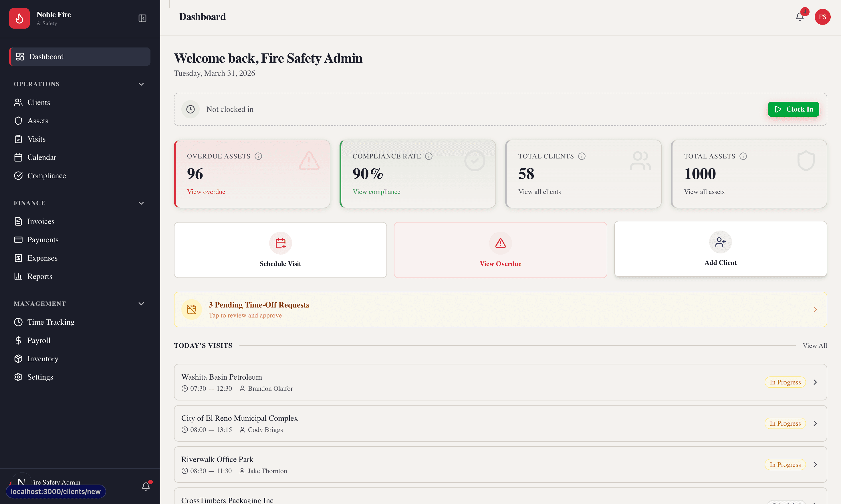Open Assets from the sidebar shield icon
Viewport: 841px width, 504px height.
coord(19,121)
